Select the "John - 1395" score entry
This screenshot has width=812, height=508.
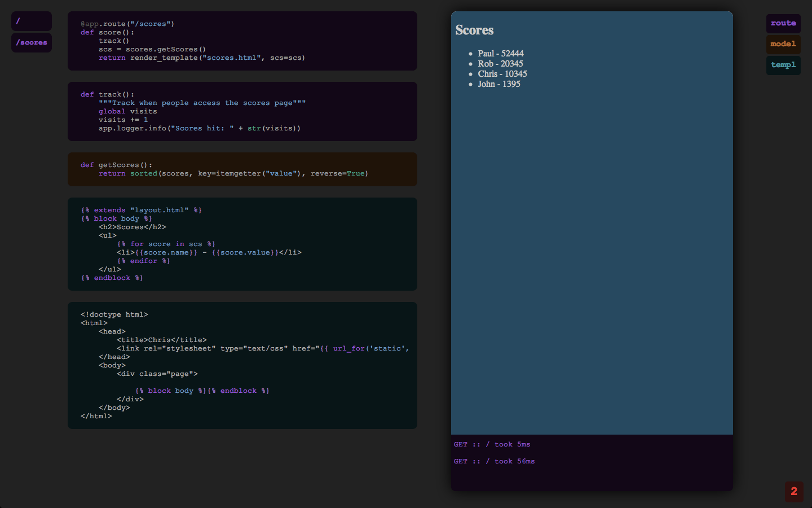[499, 84]
